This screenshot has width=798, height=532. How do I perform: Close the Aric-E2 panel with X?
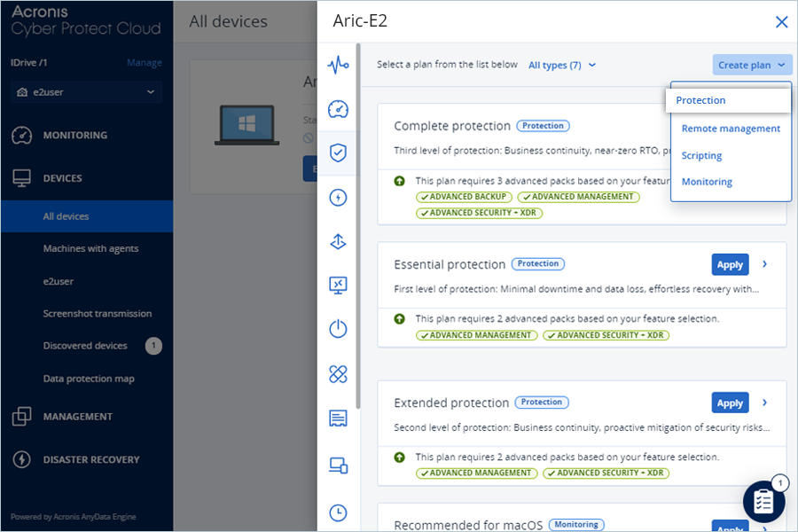coord(781,22)
